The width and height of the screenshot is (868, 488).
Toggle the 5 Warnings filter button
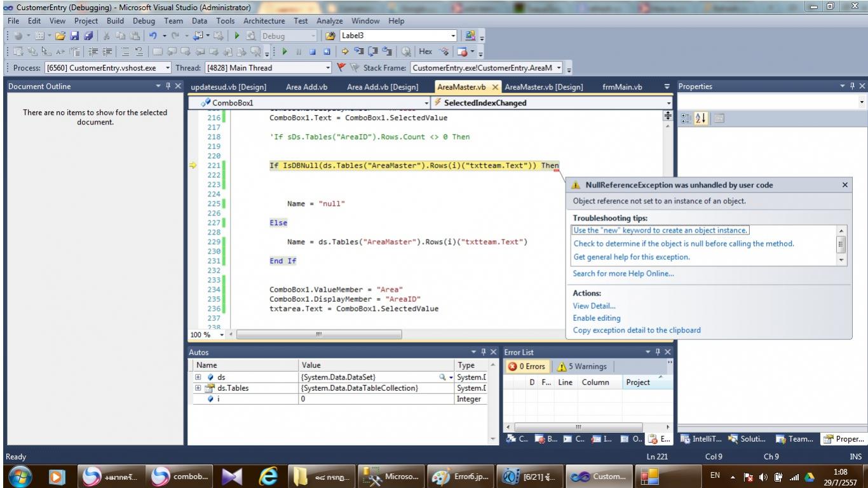[582, 366]
